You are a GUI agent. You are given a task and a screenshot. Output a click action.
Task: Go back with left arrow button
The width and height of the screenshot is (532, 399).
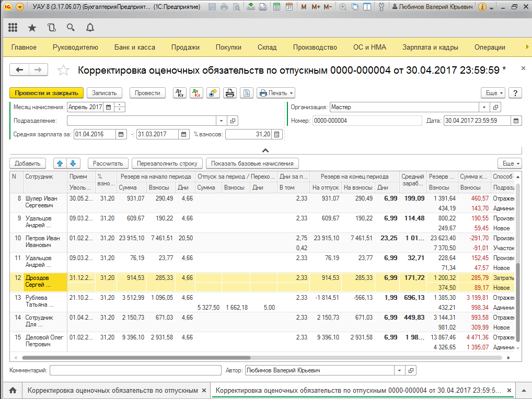click(19, 70)
